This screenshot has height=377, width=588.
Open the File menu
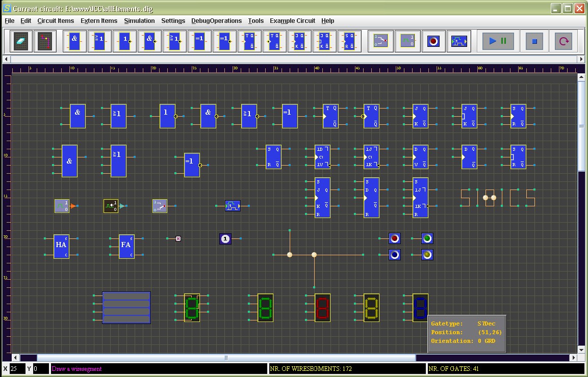9,20
